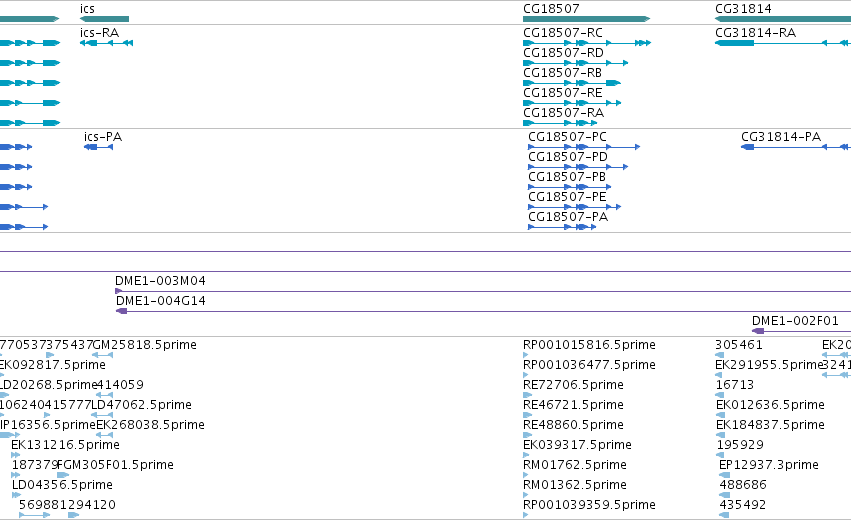Click the feature labeled 305461
Image resolution: width=851 pixels, height=520 pixels.
(739, 345)
